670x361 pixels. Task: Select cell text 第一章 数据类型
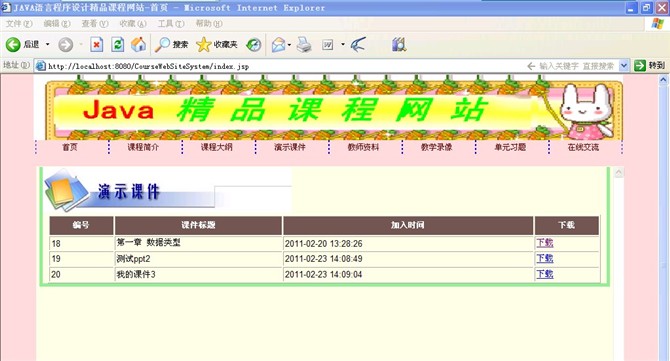[148, 243]
